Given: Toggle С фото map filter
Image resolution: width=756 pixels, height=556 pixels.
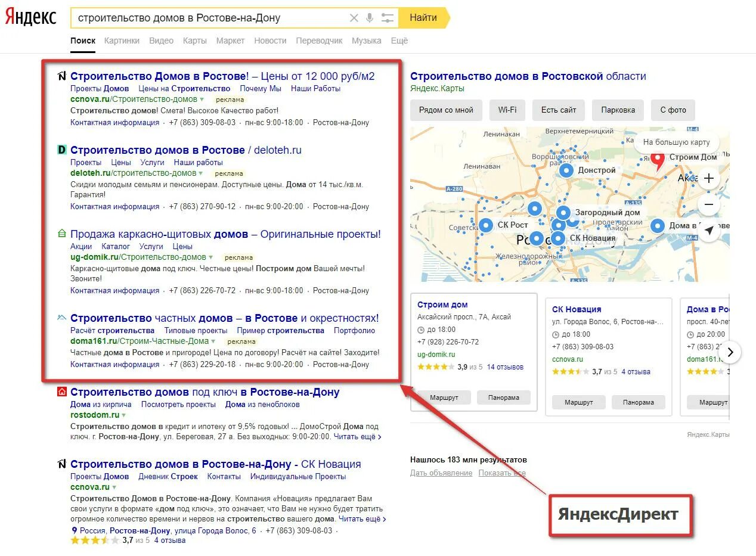Looking at the screenshot, I should click(673, 110).
